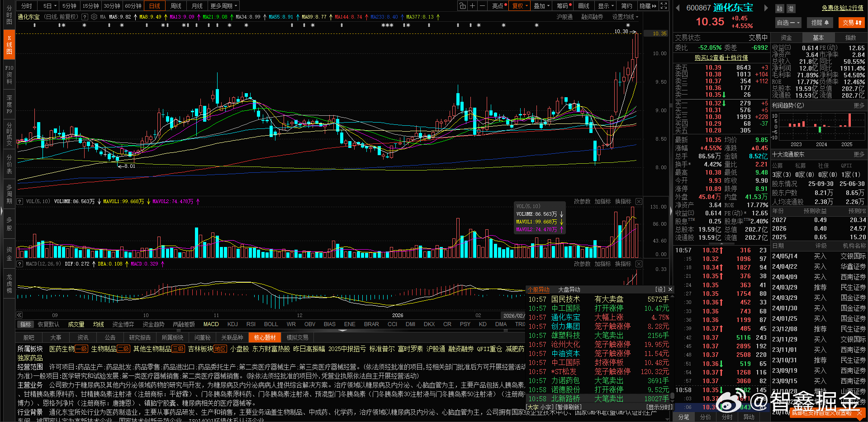The image size is (868, 422).
Task: Enable the BOLL indicator
Action: pos(271,324)
